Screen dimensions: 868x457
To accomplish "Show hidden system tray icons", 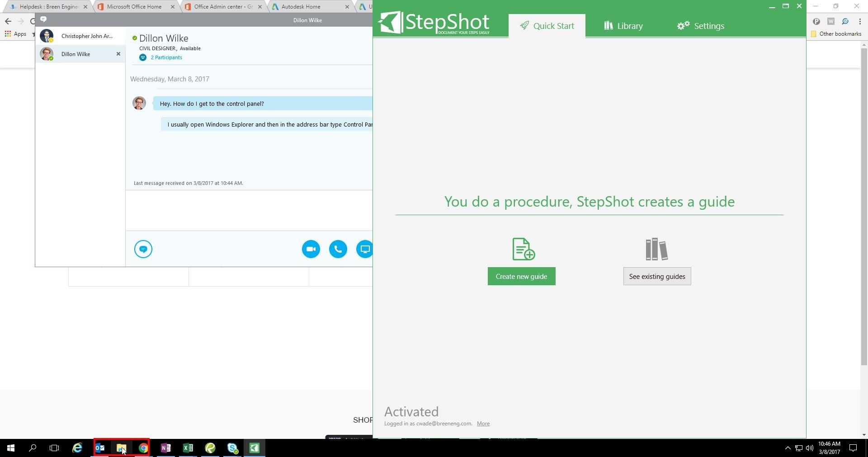I will coord(788,448).
